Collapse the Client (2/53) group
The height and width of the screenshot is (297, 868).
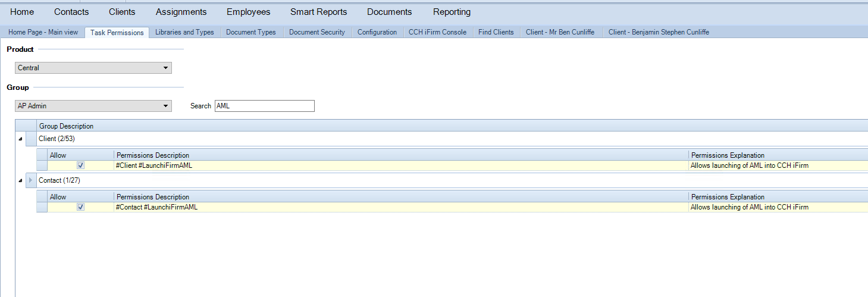click(x=21, y=139)
